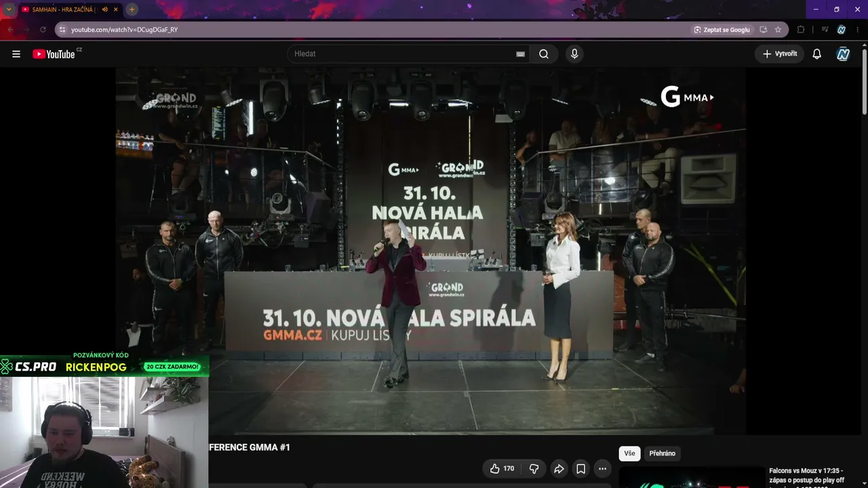Like the video with thumbs up
The image size is (868, 488).
pos(502,468)
